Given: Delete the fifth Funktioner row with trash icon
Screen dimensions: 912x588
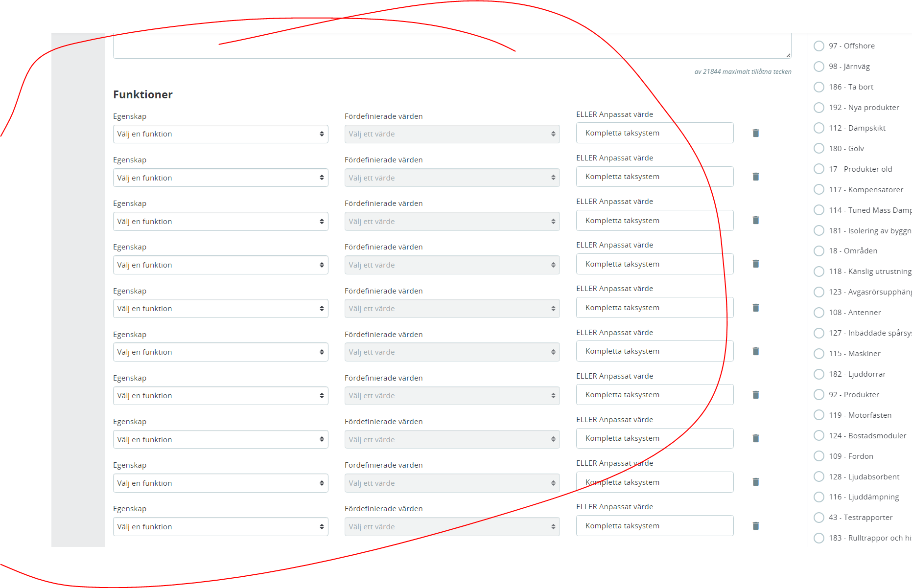Looking at the screenshot, I should (x=756, y=308).
